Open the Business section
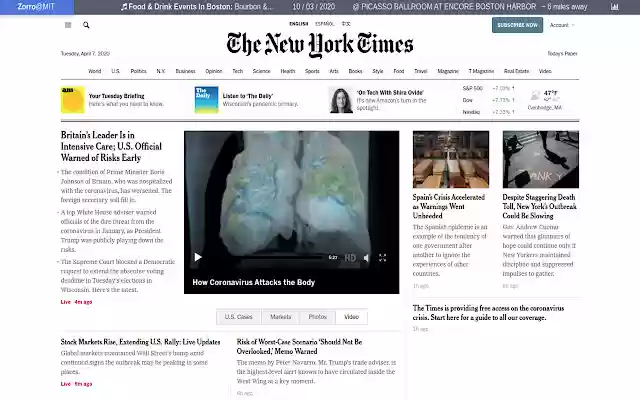640x400 pixels. point(185,71)
